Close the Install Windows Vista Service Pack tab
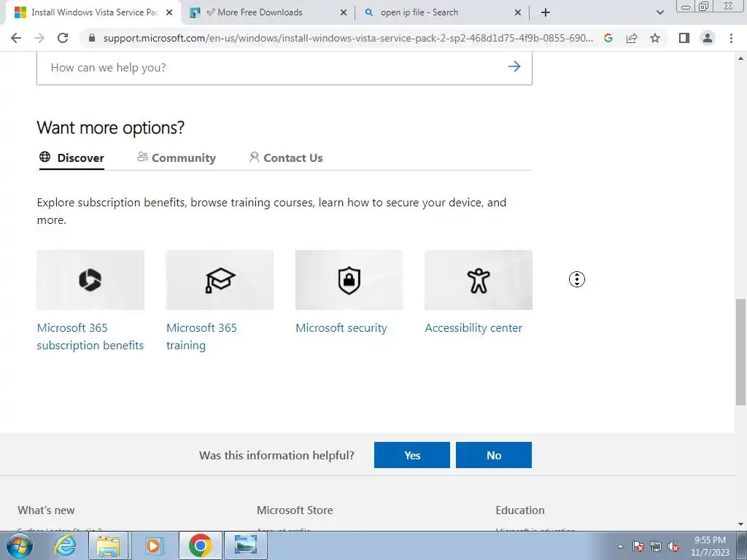 (x=169, y=13)
